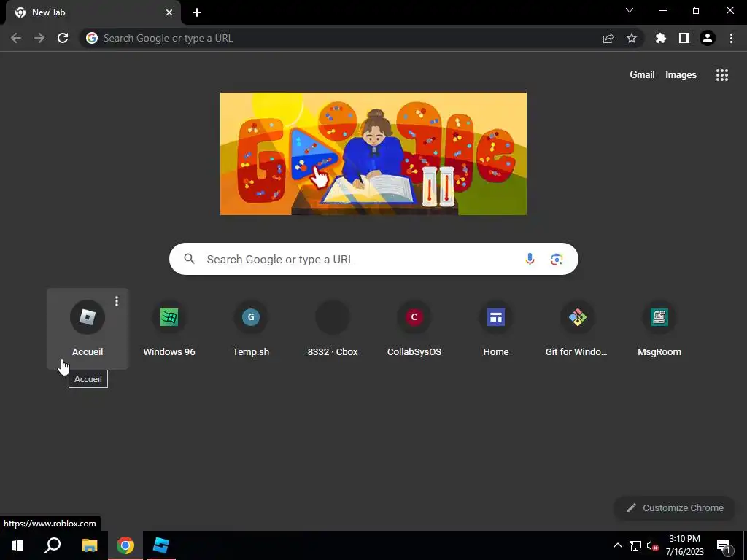747x560 pixels.
Task: Share this page icon in address bar
Action: [x=608, y=38]
